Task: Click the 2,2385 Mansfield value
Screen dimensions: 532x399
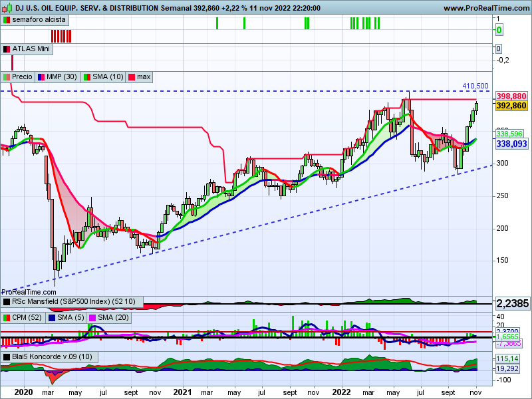Action: (x=512, y=303)
